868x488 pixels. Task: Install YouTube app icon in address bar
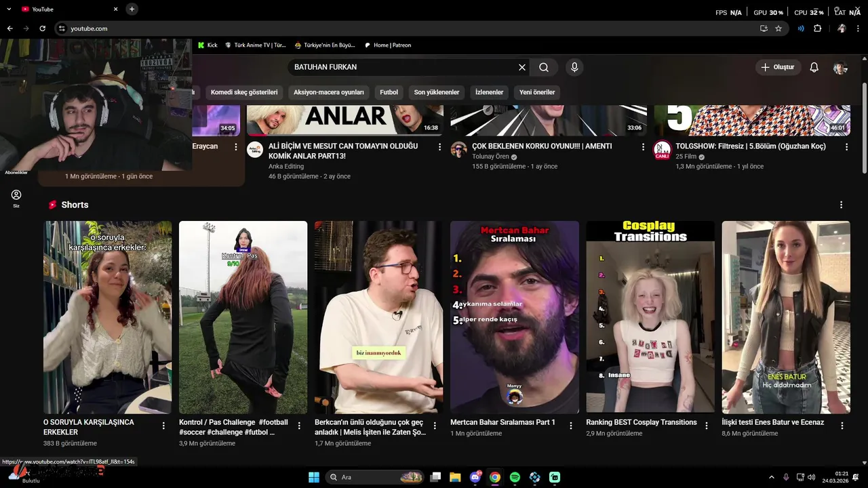click(x=764, y=28)
